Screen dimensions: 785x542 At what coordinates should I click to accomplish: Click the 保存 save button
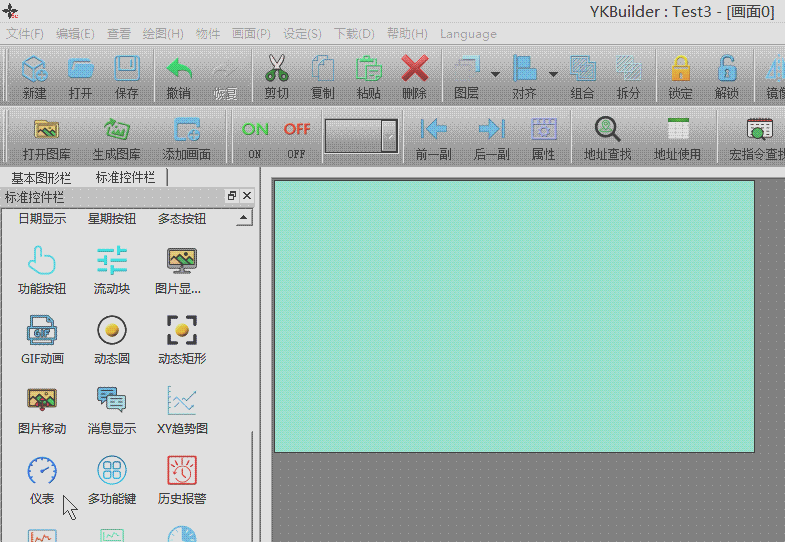click(127, 70)
